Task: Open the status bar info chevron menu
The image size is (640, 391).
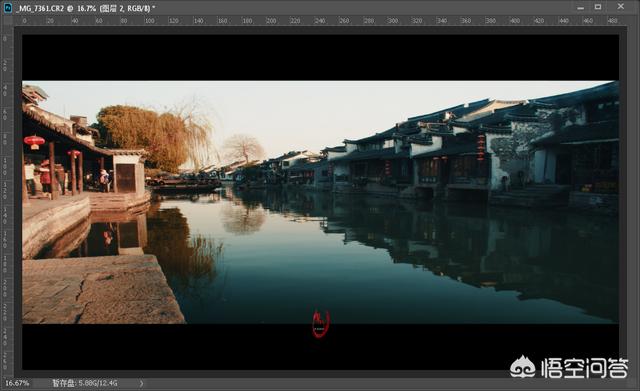Action: coord(141,383)
